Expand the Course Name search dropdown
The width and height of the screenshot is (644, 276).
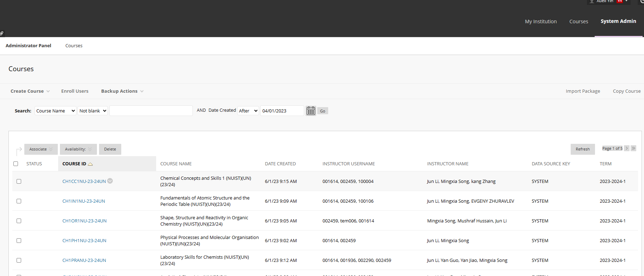tap(55, 111)
